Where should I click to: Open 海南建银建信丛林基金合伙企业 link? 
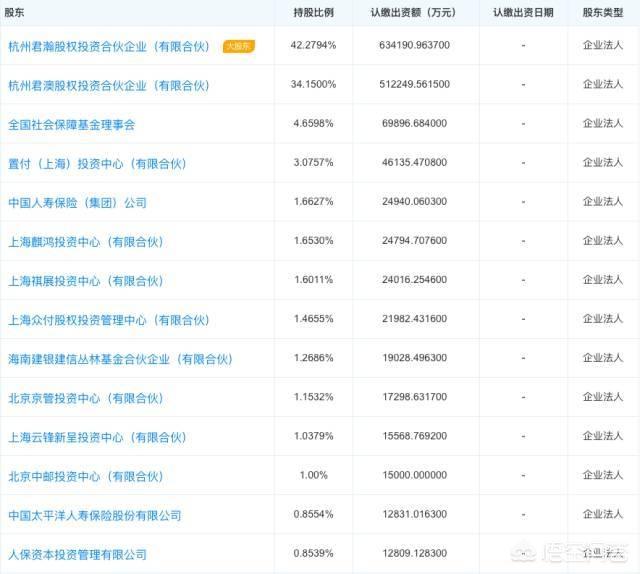(120, 360)
